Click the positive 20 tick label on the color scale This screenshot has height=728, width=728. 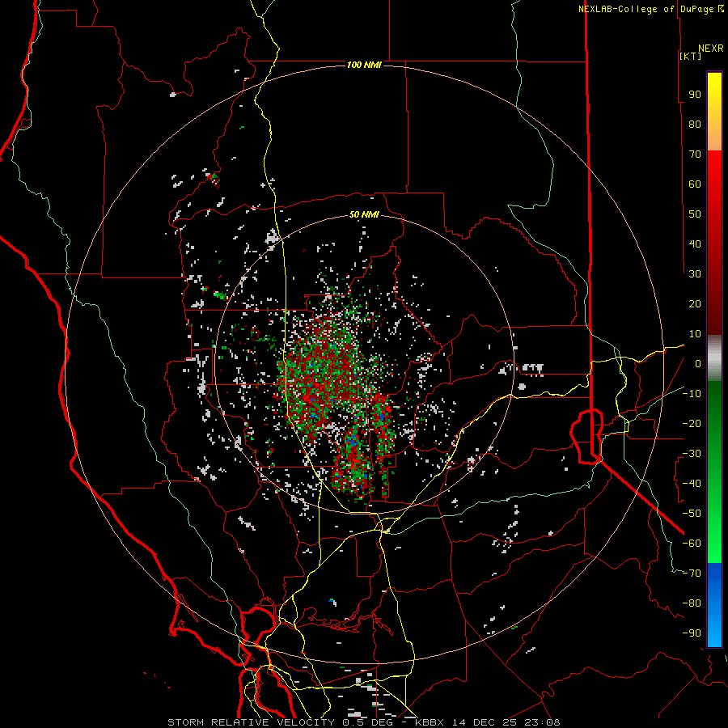click(x=695, y=303)
